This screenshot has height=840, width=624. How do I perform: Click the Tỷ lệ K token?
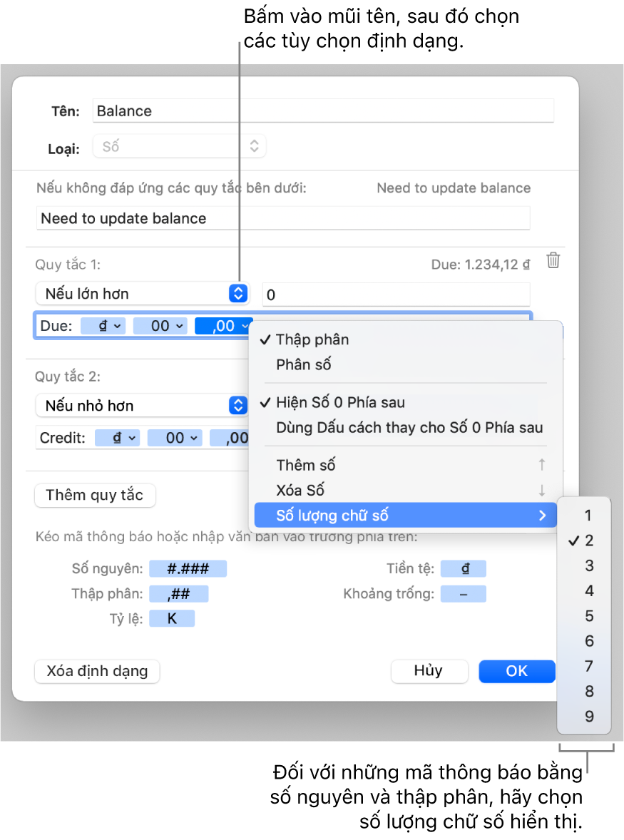(x=172, y=618)
